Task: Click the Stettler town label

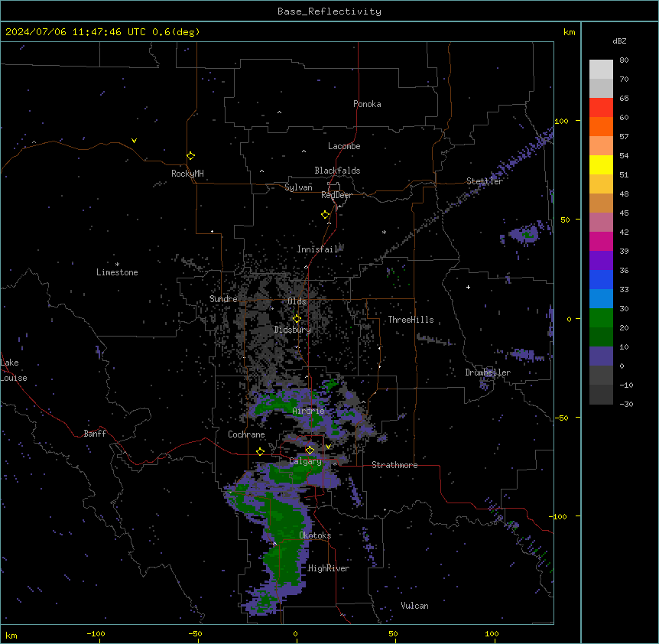Action: tap(485, 181)
